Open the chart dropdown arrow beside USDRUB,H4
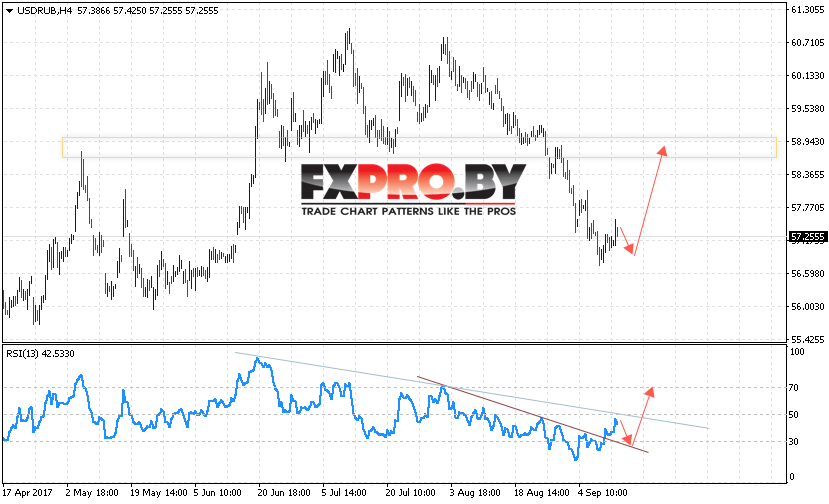 pyautogui.click(x=9, y=11)
